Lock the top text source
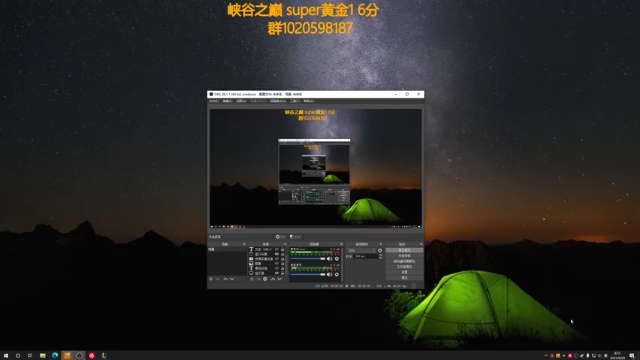Image resolution: width=640 pixels, height=360 pixels. 282,249
